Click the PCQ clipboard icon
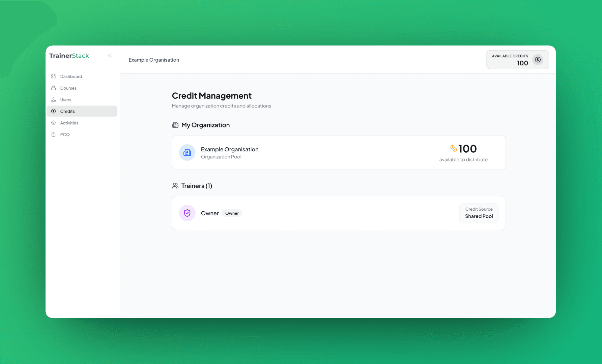This screenshot has width=602, height=364. [x=54, y=134]
